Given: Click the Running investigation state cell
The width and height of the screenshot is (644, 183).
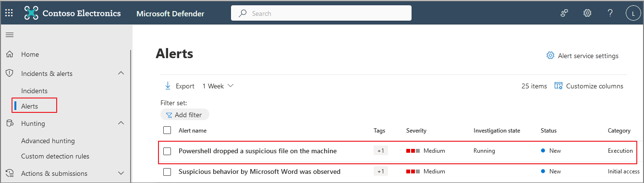Looking at the screenshot, I should click(484, 151).
